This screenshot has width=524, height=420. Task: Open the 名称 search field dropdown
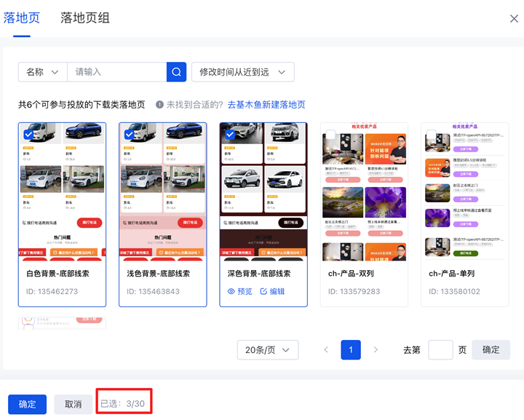42,72
